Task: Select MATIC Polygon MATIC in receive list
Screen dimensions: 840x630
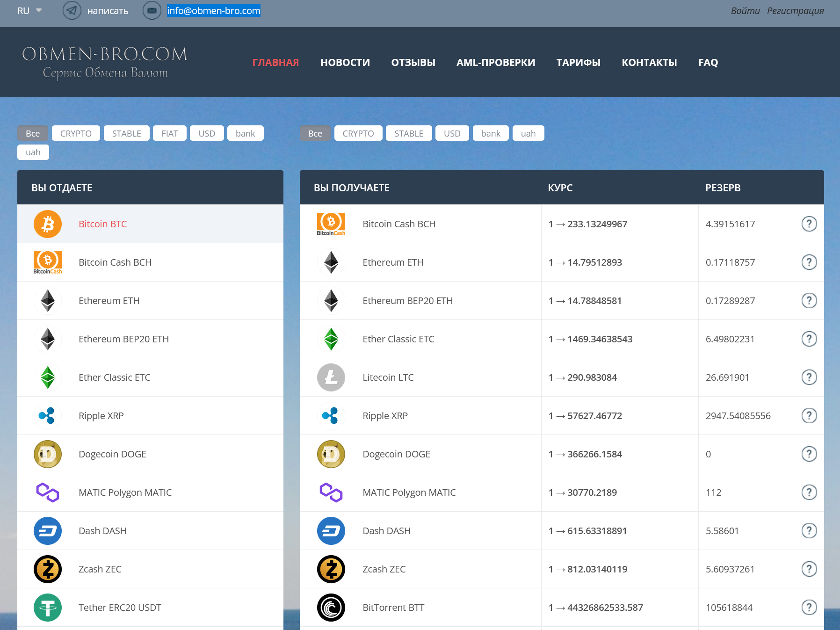Action: [x=409, y=492]
